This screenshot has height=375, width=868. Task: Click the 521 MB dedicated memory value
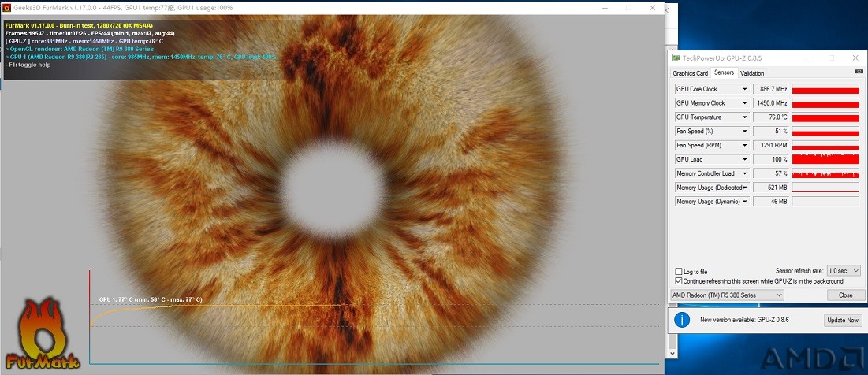click(771, 187)
